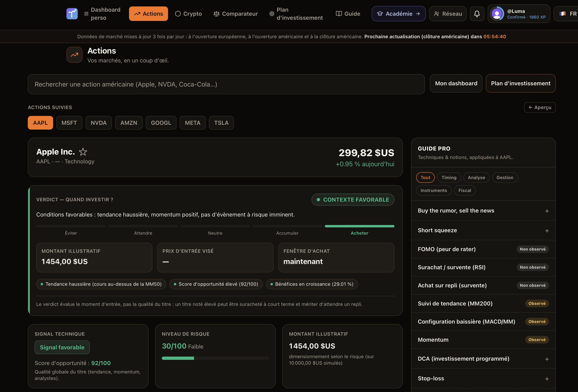Expand the Stop-loss guide row
The image size is (578, 392).
coord(483,378)
